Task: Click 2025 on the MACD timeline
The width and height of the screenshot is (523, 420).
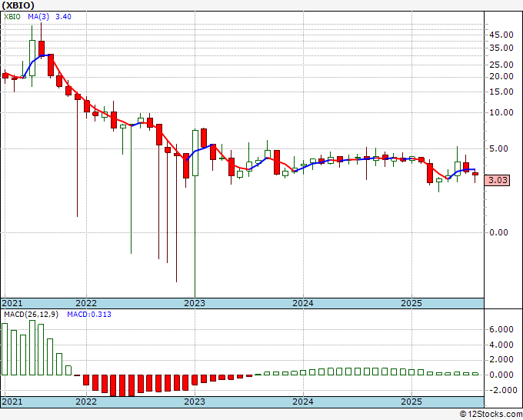Action: tap(411, 402)
